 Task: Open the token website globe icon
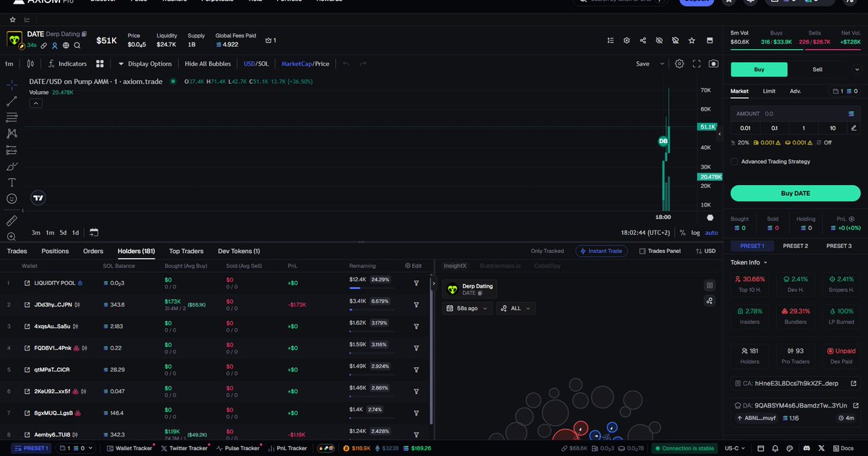(x=66, y=45)
